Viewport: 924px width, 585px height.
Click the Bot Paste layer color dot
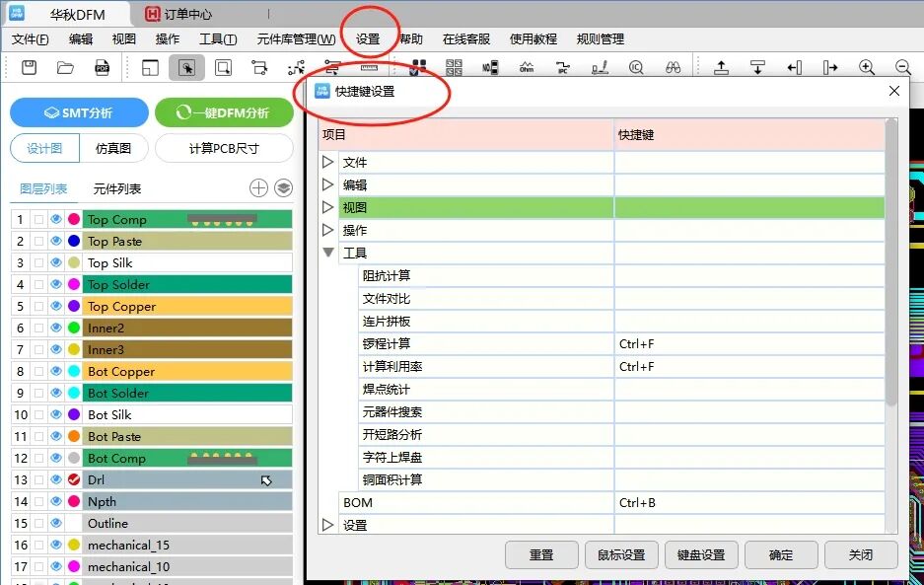(x=74, y=436)
